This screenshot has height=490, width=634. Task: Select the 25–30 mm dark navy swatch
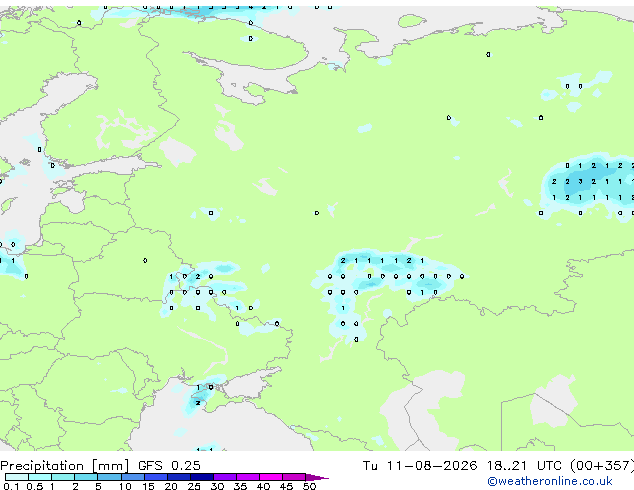point(202,477)
